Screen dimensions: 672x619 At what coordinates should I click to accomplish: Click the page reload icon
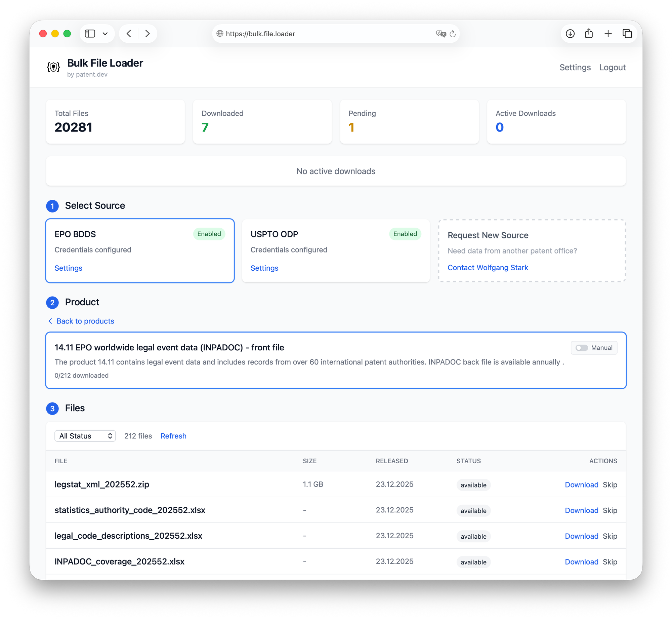click(x=453, y=34)
